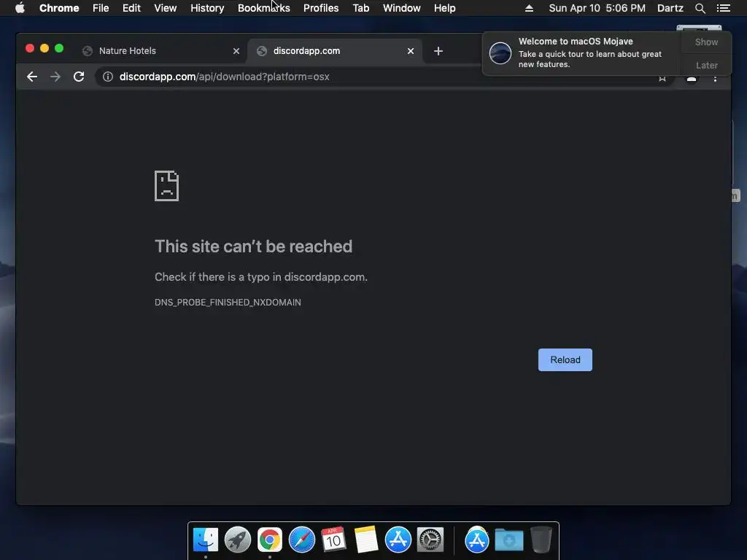Click the forward navigation arrow

coord(55,77)
